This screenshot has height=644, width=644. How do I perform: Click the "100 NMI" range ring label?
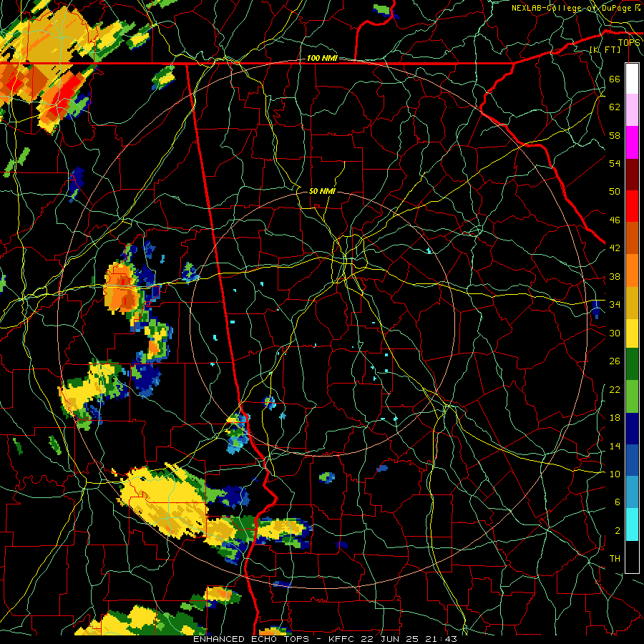pyautogui.click(x=322, y=59)
